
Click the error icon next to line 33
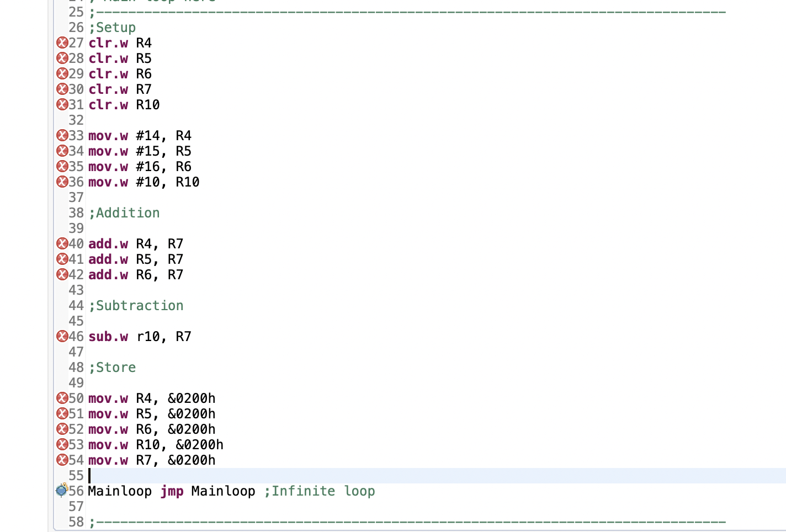62,135
